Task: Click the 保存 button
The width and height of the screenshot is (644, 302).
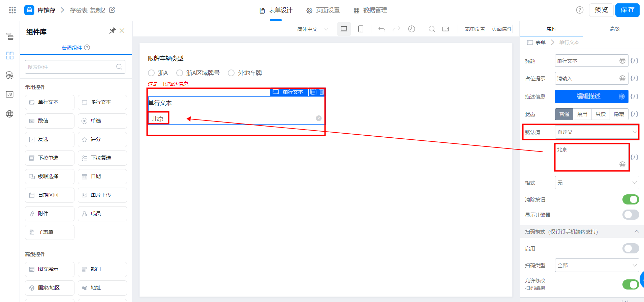Action: coord(627,10)
